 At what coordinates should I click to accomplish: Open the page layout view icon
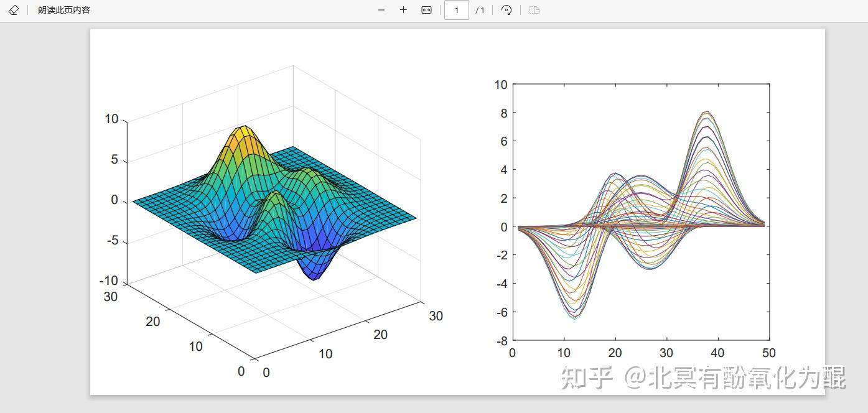[533, 10]
